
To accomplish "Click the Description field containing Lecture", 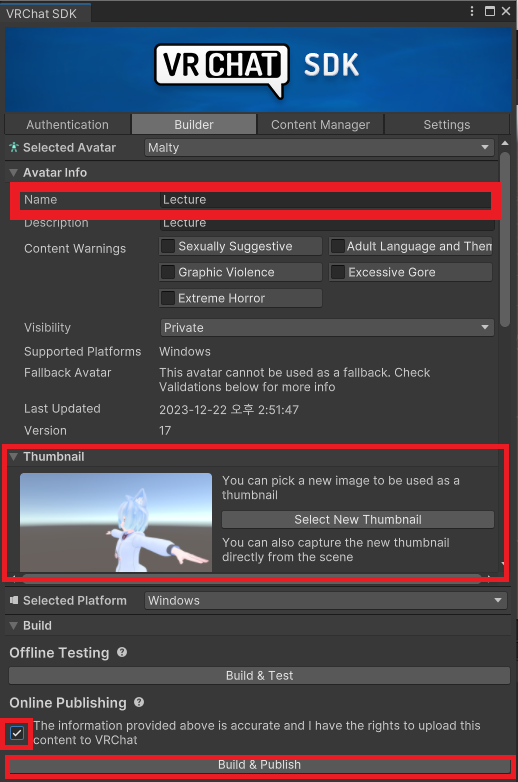I will (x=327, y=223).
